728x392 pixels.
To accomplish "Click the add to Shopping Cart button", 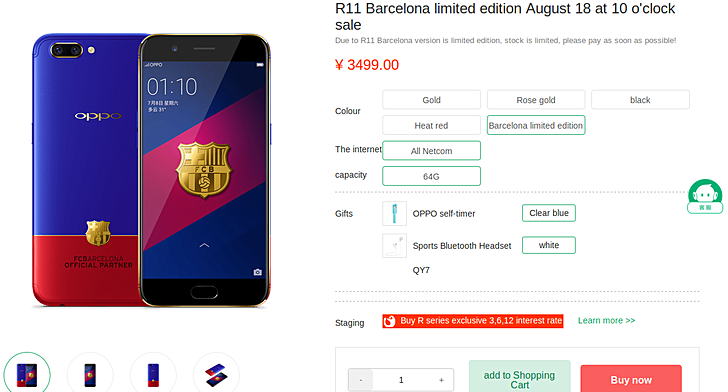I will pyautogui.click(x=520, y=377).
